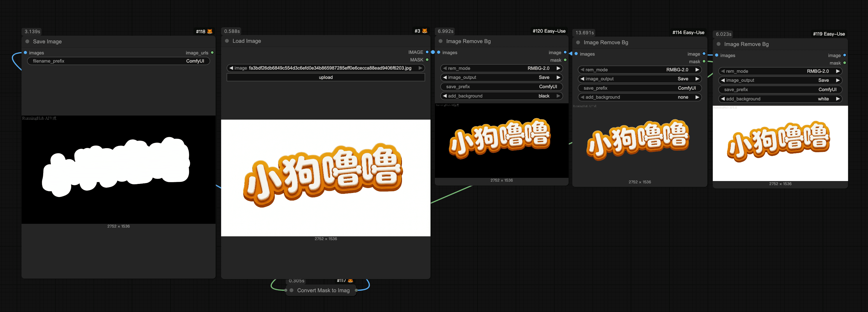The height and width of the screenshot is (312, 868).
Task: Open image_output dropdown on node #120
Action: (501, 77)
